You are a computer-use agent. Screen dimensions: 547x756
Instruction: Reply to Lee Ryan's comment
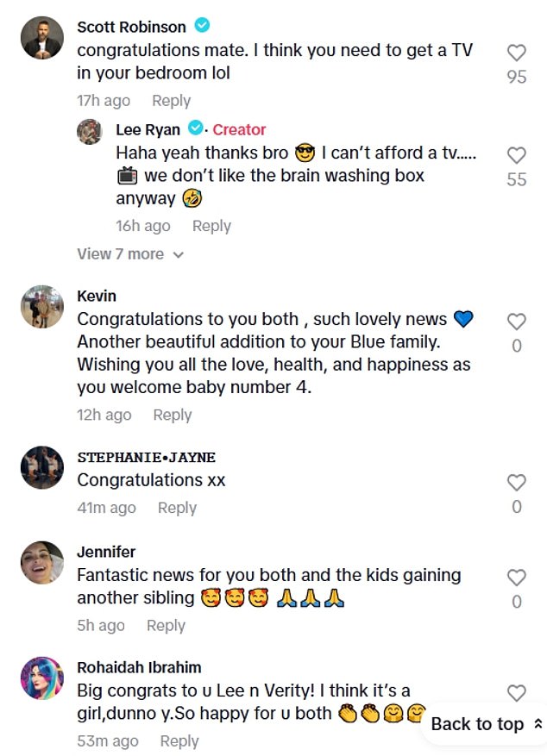coord(211,226)
